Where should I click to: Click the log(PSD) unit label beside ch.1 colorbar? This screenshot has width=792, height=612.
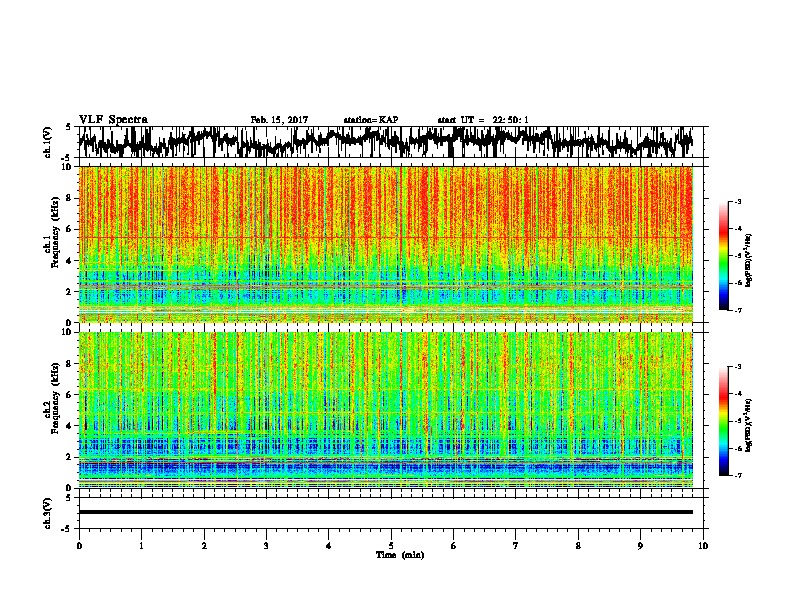pyautogui.click(x=749, y=260)
